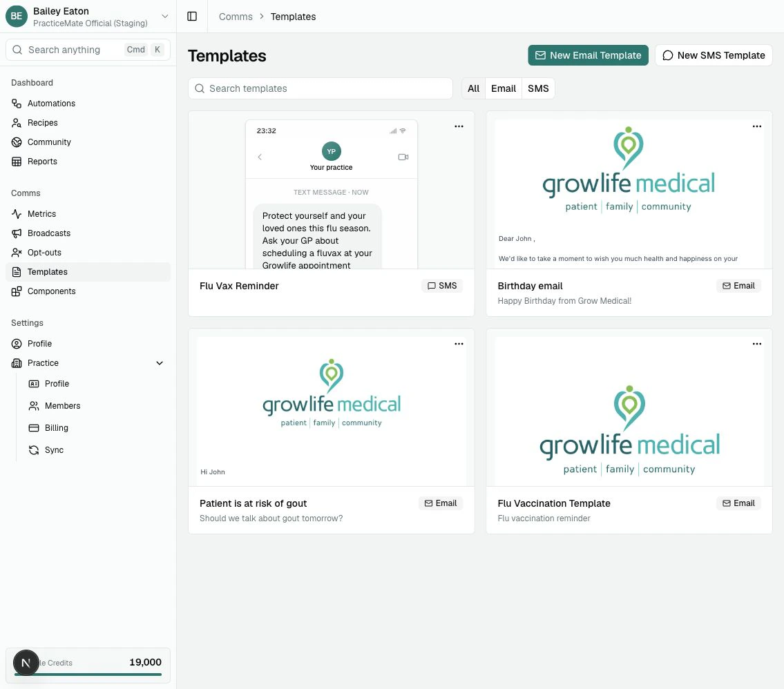Click the YP avatar in SMS preview
Screen dimensions: 784x689
click(x=331, y=151)
